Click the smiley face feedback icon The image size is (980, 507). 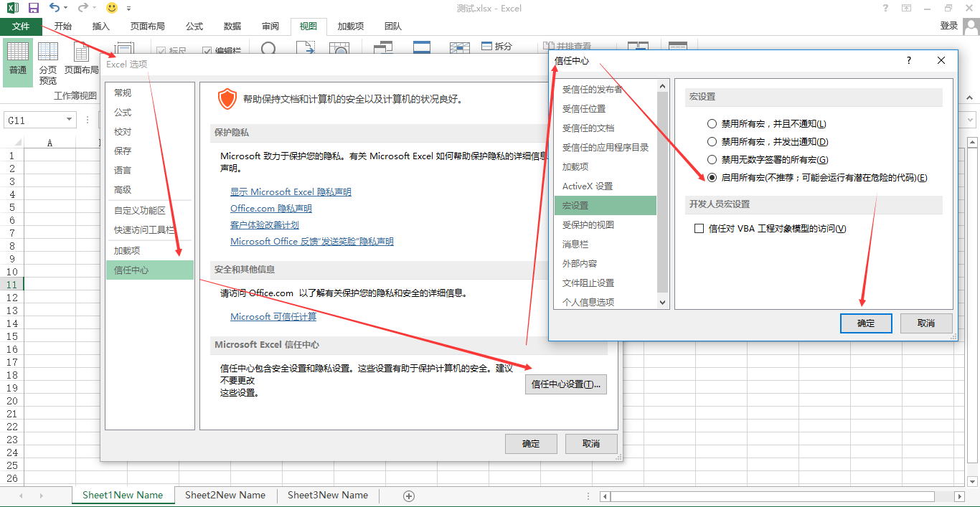pyautogui.click(x=112, y=8)
